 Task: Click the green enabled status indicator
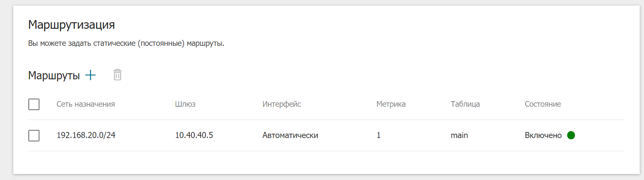[x=571, y=135]
